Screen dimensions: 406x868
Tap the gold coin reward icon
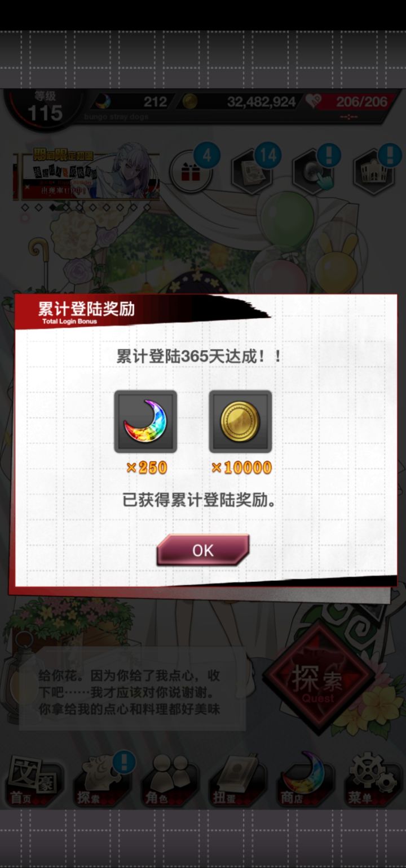240,421
